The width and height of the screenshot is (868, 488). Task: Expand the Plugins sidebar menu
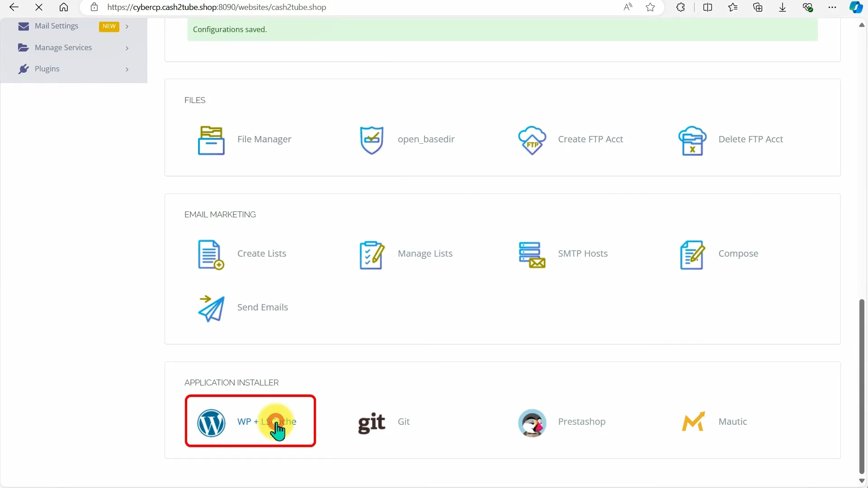click(47, 69)
